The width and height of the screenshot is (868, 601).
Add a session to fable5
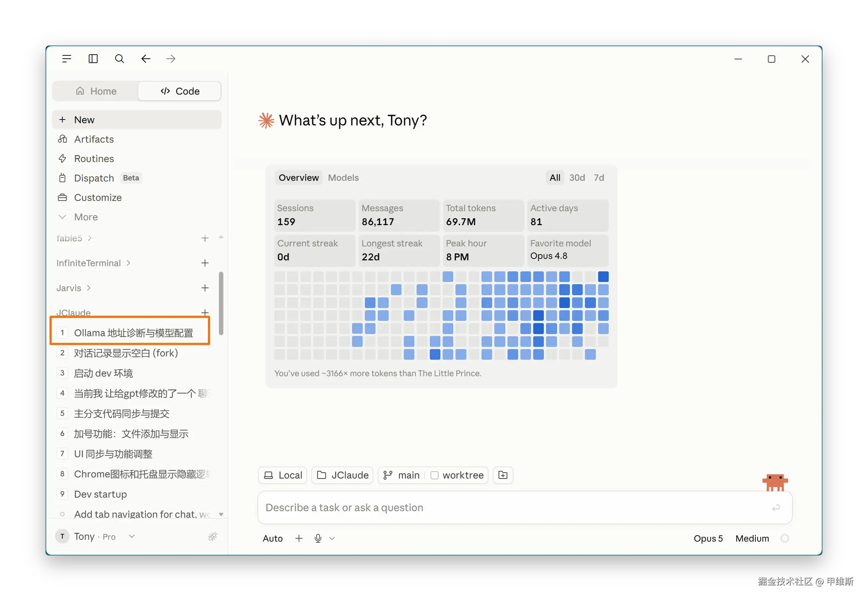tap(205, 238)
